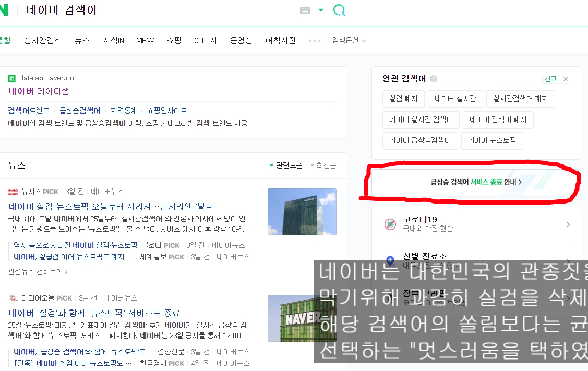Switch to the VIEW tab
588x371 pixels.
(x=146, y=40)
